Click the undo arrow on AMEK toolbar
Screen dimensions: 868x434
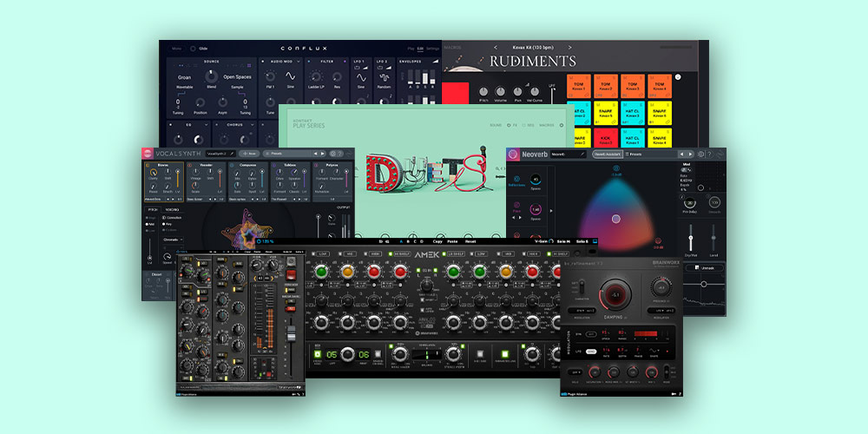click(x=381, y=241)
